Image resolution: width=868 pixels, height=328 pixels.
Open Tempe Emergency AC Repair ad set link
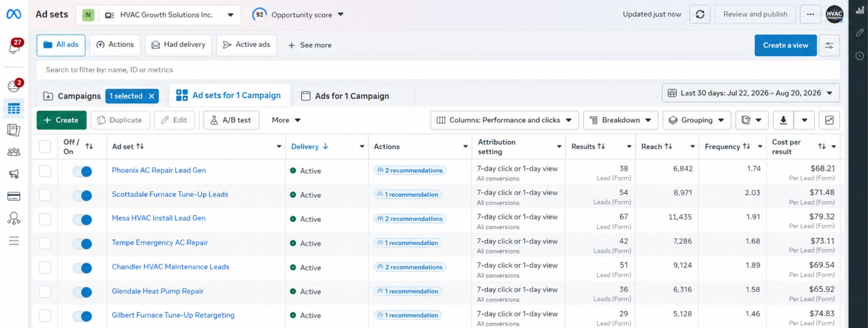[160, 242]
